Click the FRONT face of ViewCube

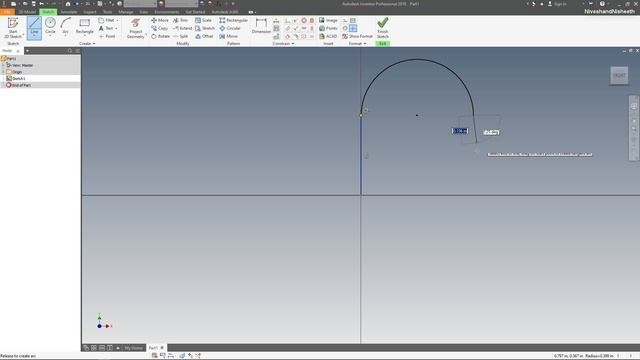pos(619,76)
